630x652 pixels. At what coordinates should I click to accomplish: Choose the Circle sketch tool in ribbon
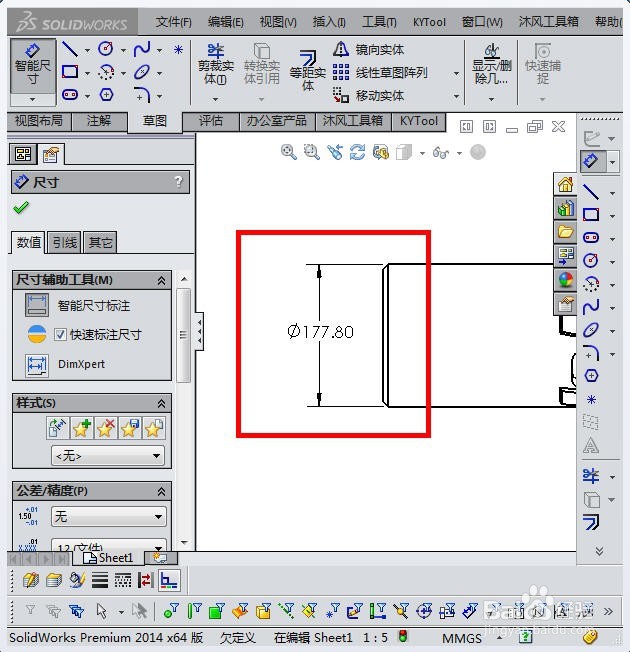point(106,49)
